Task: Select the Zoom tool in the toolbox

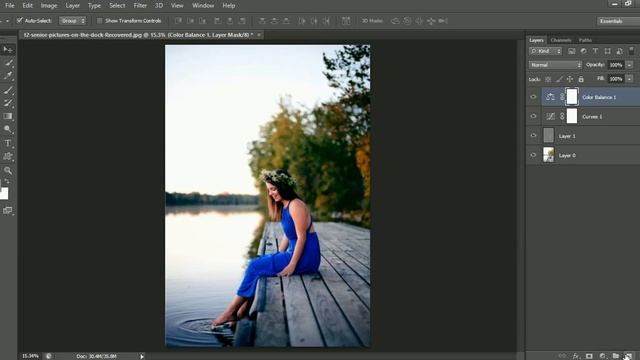Action: pyautogui.click(x=8, y=170)
